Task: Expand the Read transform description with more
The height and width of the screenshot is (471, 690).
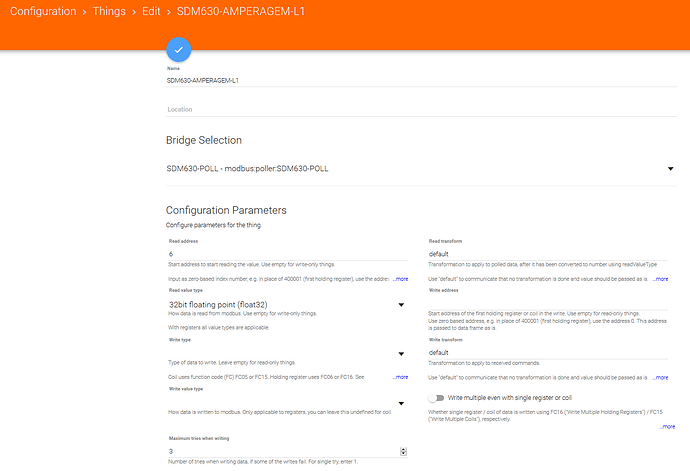Action: (660, 279)
